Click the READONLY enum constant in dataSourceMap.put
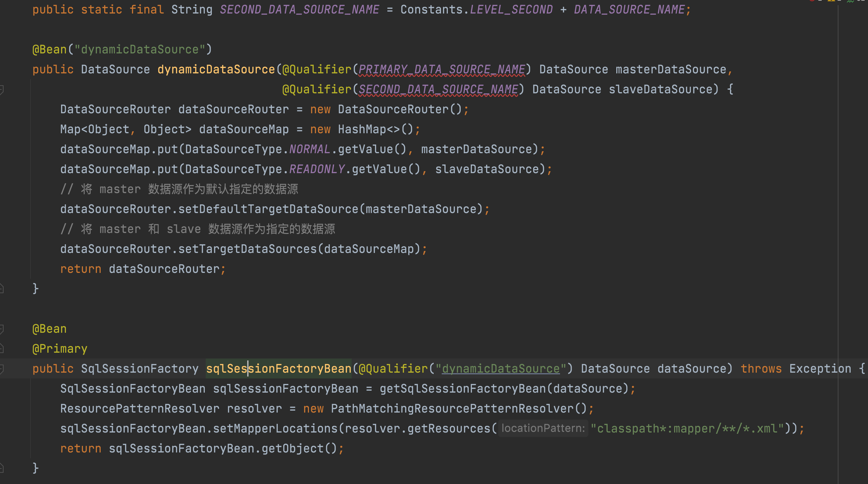This screenshot has height=484, width=868. pos(317,169)
